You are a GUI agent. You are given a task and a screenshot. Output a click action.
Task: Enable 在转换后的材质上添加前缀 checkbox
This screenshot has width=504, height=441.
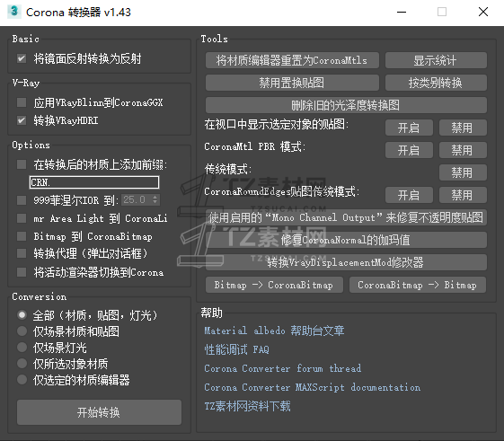click(x=22, y=164)
